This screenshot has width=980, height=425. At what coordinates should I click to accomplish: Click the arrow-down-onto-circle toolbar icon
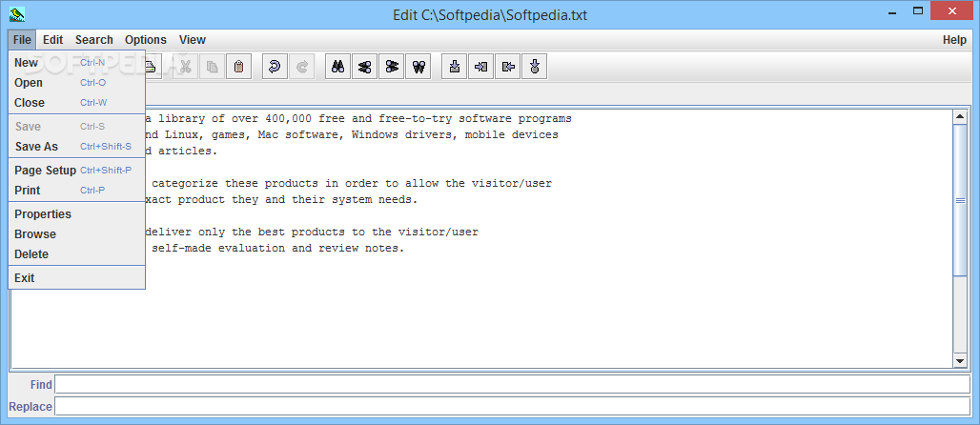[x=535, y=67]
